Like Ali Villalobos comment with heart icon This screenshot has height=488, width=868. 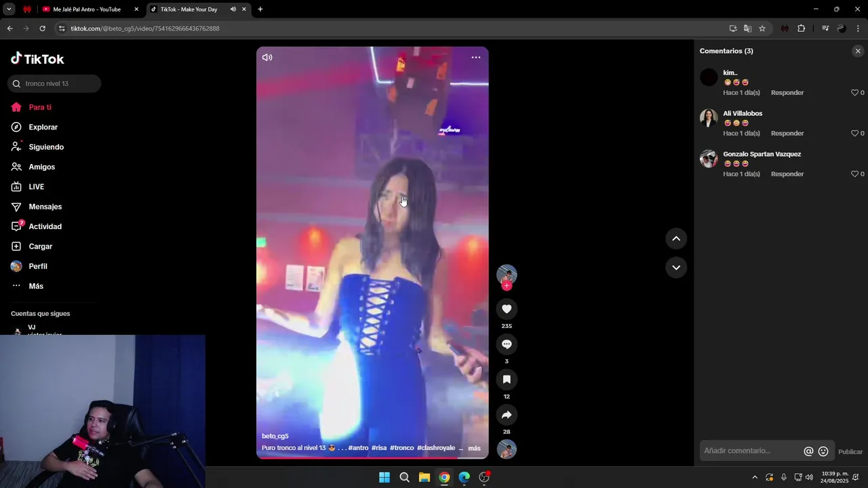coord(854,134)
